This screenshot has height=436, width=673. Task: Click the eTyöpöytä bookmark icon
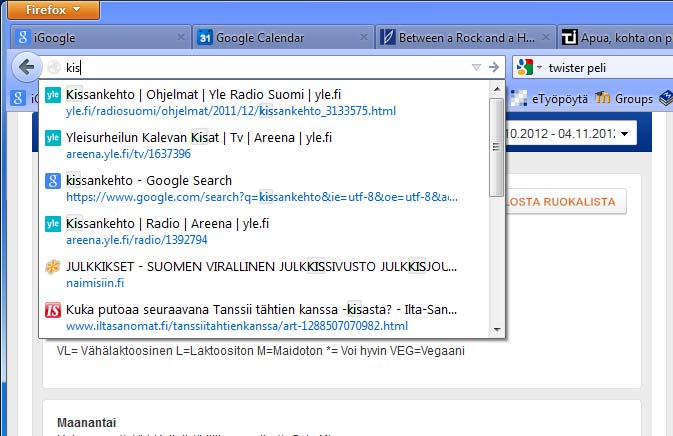[518, 98]
